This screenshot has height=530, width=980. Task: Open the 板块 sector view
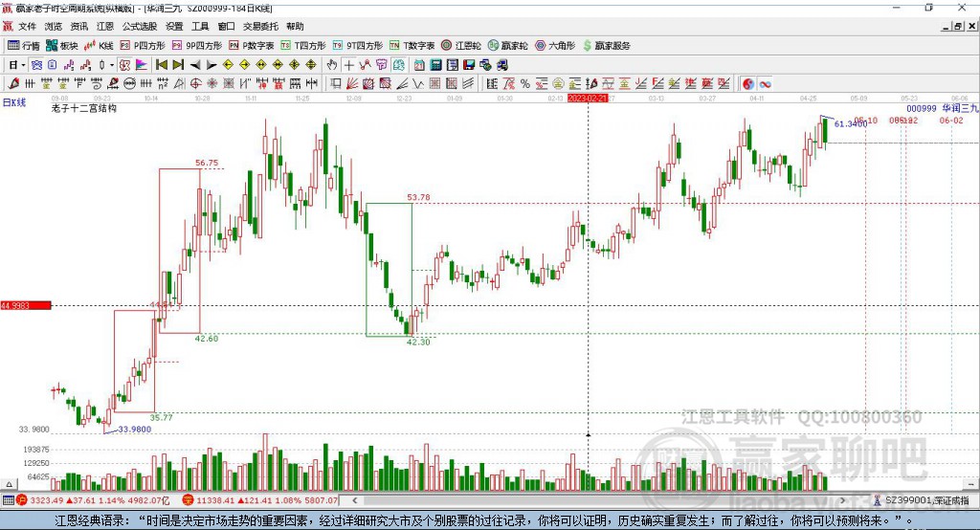62,46
